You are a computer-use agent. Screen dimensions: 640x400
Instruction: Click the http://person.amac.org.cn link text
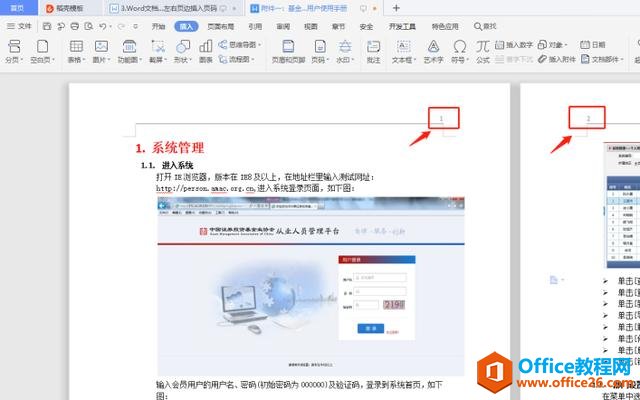tap(206, 188)
